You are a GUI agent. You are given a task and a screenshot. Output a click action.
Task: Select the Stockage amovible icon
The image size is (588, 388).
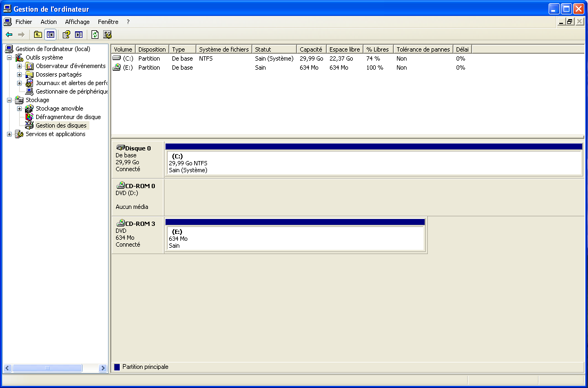pyautogui.click(x=29, y=108)
